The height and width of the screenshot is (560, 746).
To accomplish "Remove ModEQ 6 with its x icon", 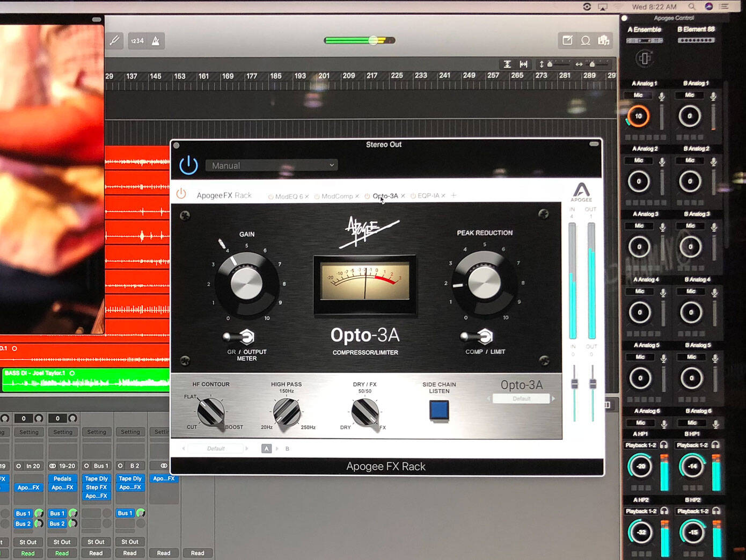I will pyautogui.click(x=307, y=197).
